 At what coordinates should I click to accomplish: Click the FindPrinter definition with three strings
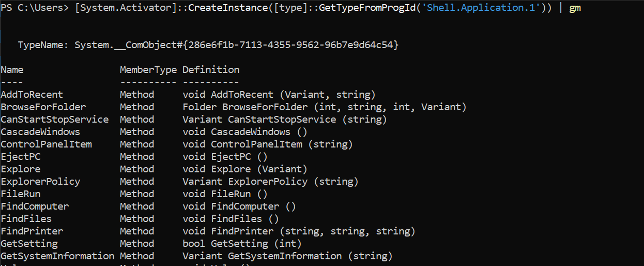click(x=299, y=231)
